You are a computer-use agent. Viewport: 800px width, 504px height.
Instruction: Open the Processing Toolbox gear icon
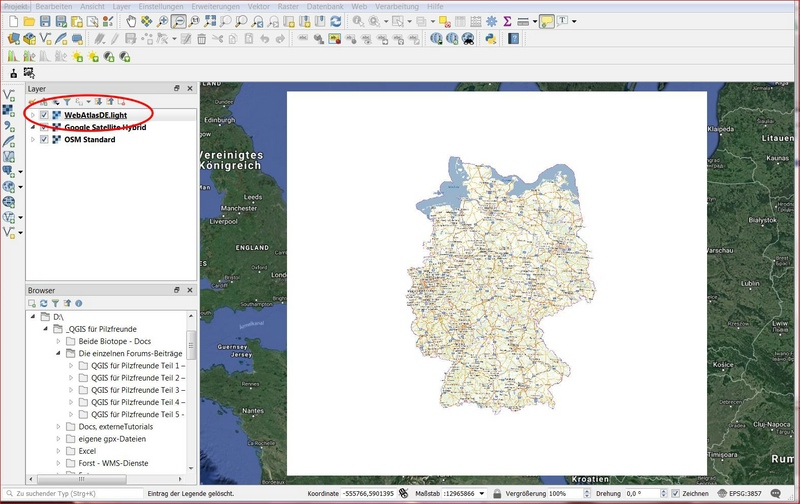click(491, 21)
